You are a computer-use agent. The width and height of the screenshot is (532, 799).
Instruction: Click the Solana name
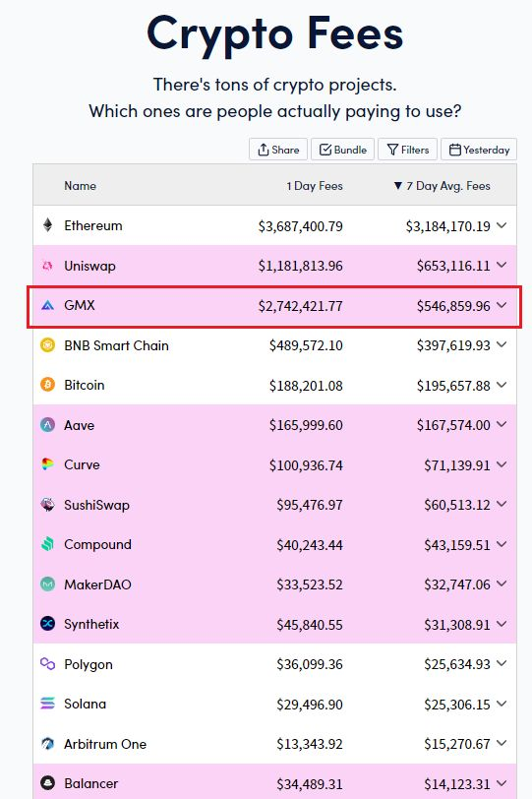85,704
